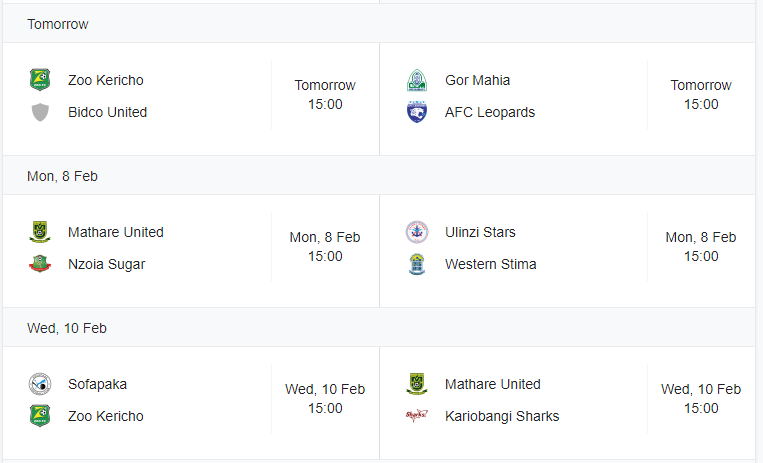Screen dimensions: 763x463
Task: Open the AFC Leopards team link
Action: [x=490, y=112]
